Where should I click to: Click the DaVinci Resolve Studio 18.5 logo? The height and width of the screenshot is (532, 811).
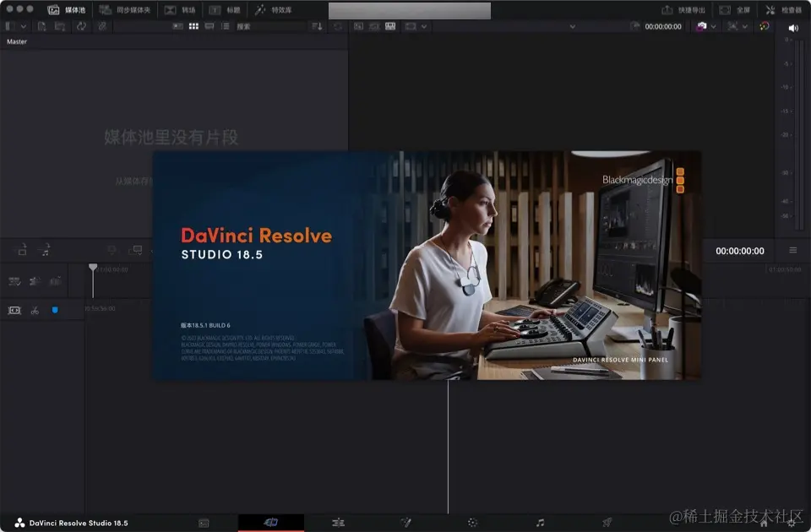click(x=71, y=523)
